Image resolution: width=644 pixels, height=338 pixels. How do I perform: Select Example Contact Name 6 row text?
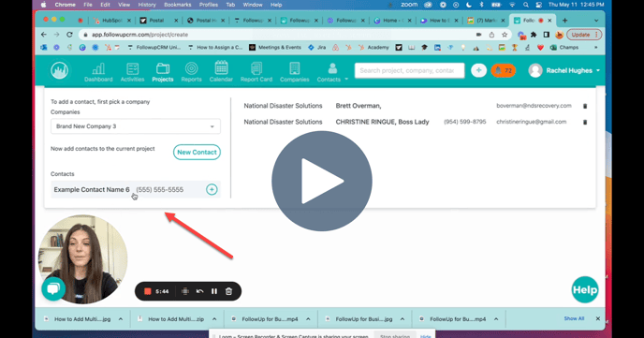92,190
